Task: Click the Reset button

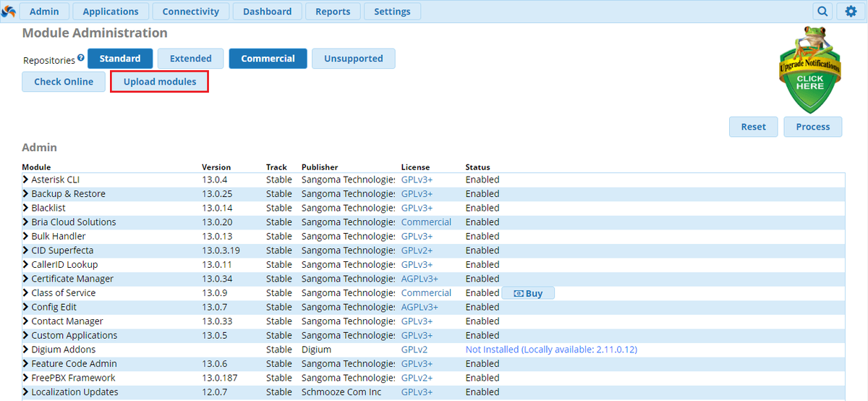Action: 753,127
